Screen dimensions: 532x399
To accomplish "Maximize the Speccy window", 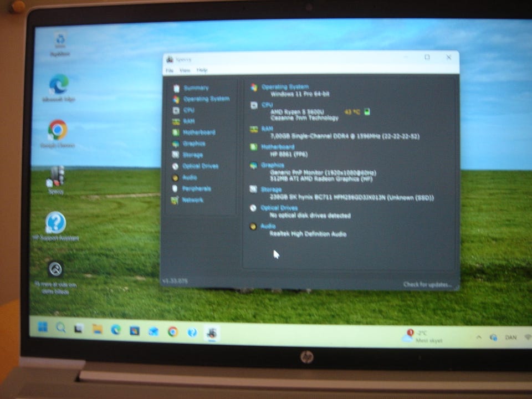I will point(427,57).
